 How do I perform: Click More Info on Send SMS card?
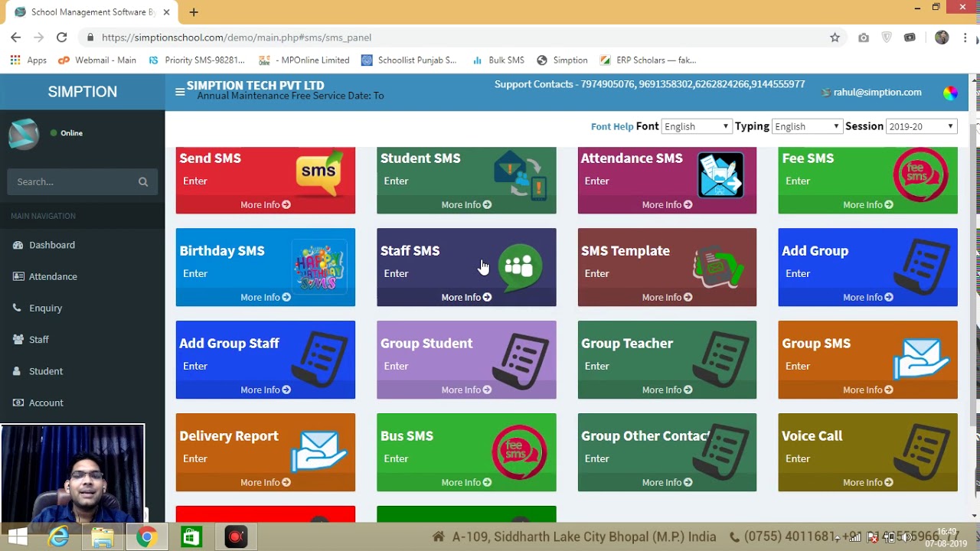[x=266, y=205]
